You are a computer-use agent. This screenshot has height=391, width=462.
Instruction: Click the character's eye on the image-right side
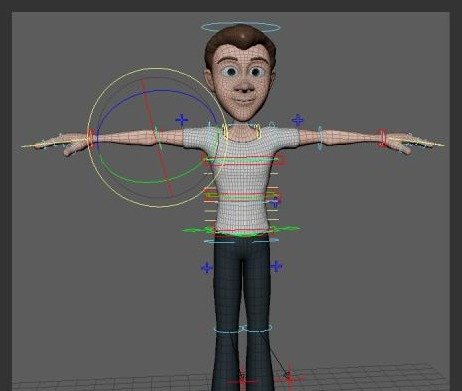tap(256, 72)
